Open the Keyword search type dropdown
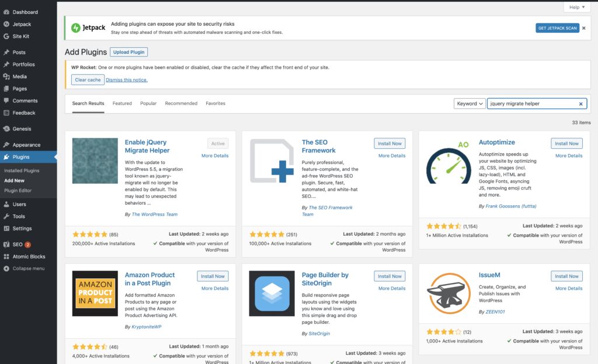Image resolution: width=598 pixels, height=364 pixels. tap(470, 104)
